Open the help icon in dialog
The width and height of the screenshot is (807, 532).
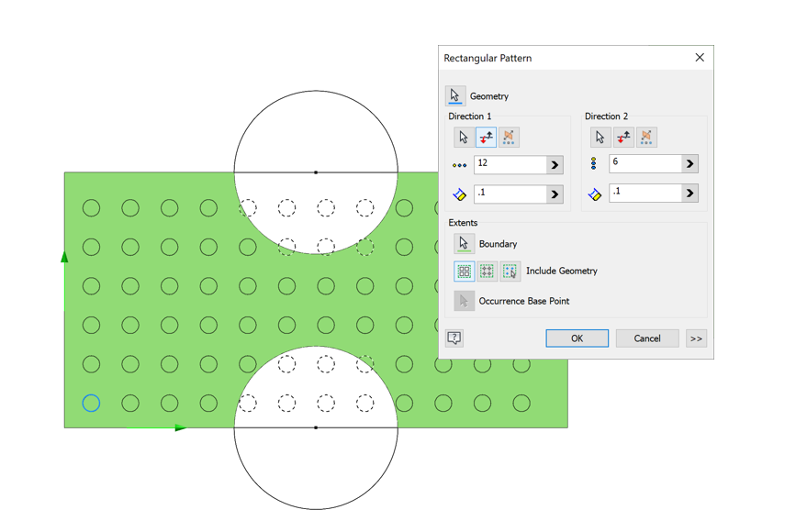[x=454, y=338]
